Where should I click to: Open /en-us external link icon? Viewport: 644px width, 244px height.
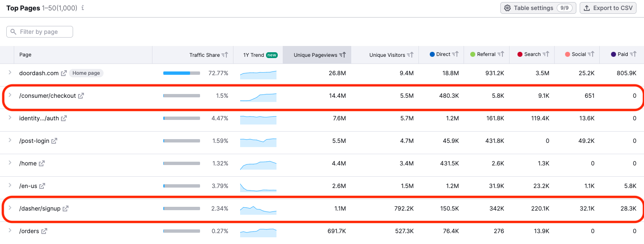[42, 186]
